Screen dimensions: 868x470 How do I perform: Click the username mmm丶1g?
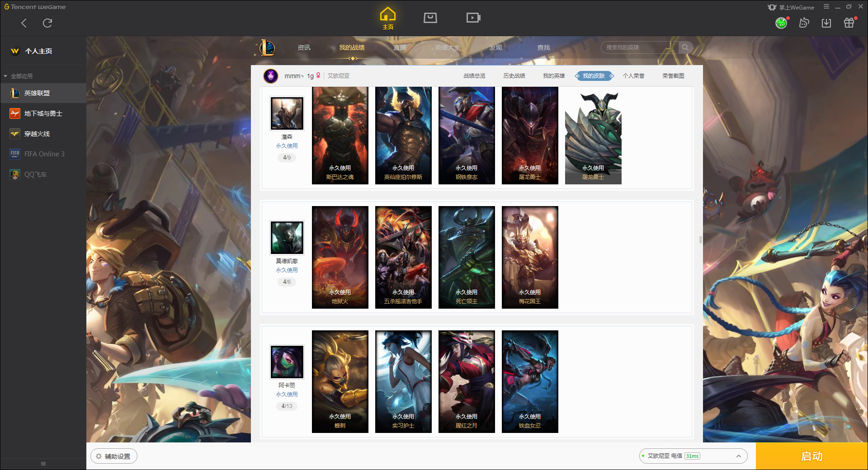pyautogui.click(x=299, y=76)
